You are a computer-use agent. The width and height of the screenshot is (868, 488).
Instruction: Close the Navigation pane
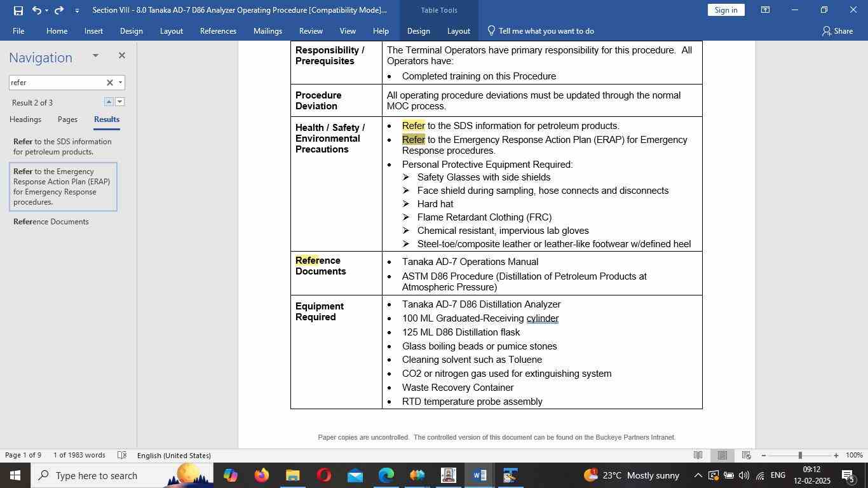point(122,56)
